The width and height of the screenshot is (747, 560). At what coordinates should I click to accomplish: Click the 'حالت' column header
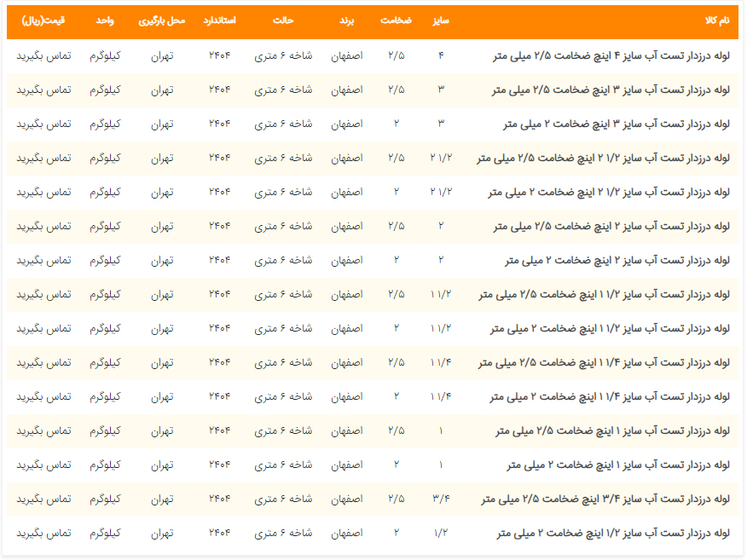click(283, 20)
